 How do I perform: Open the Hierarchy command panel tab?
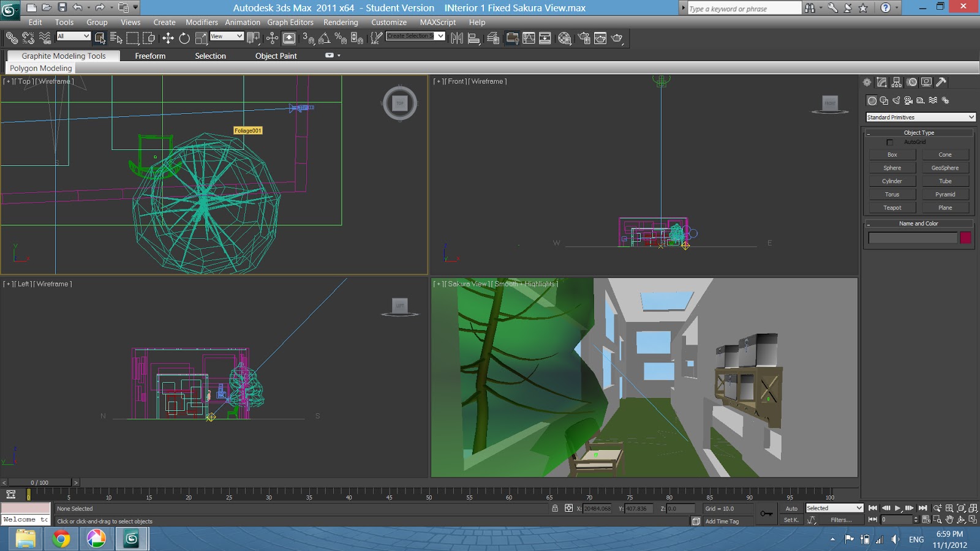(897, 82)
